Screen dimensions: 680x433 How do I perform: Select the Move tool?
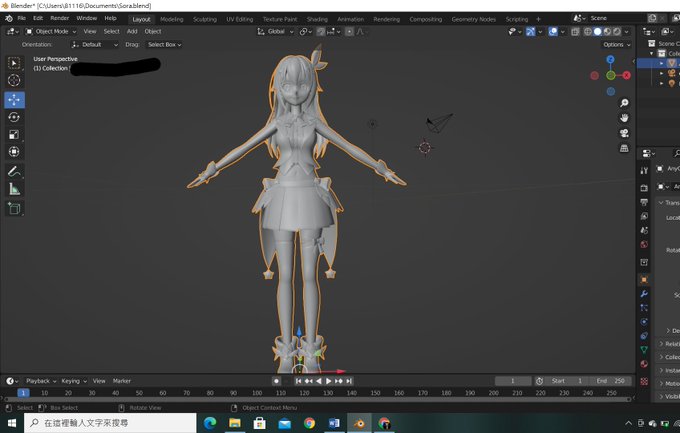tap(14, 100)
